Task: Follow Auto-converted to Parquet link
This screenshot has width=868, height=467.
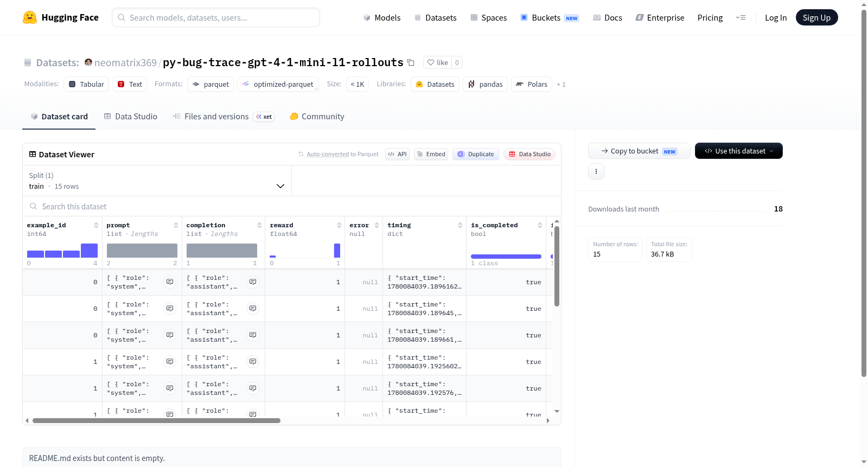Action: 328,154
